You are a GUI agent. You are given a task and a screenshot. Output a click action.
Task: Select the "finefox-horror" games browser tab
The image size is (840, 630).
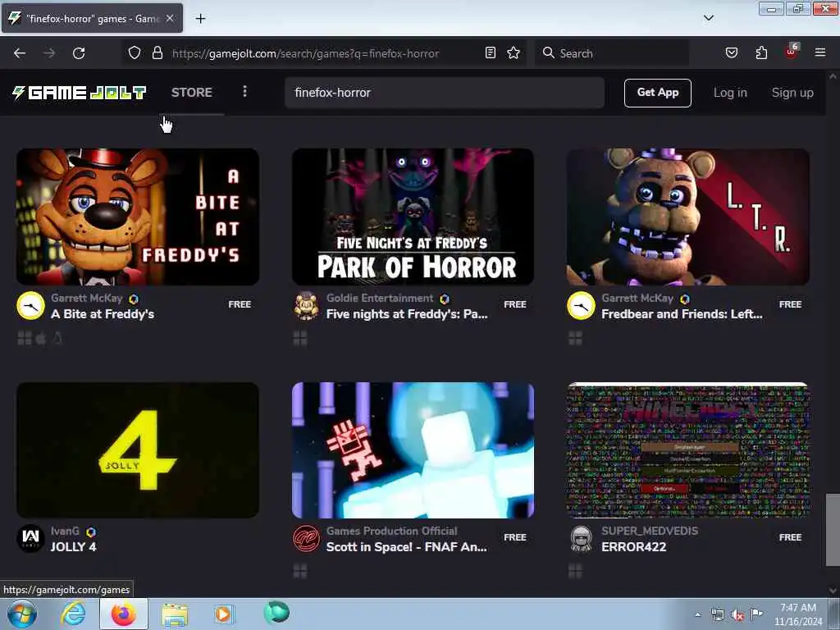92,18
